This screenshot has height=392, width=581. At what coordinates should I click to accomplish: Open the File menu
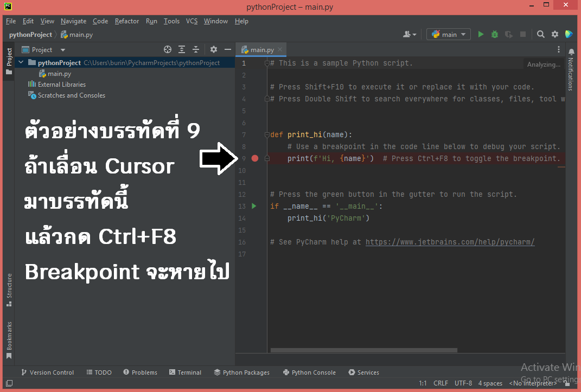[x=11, y=21]
